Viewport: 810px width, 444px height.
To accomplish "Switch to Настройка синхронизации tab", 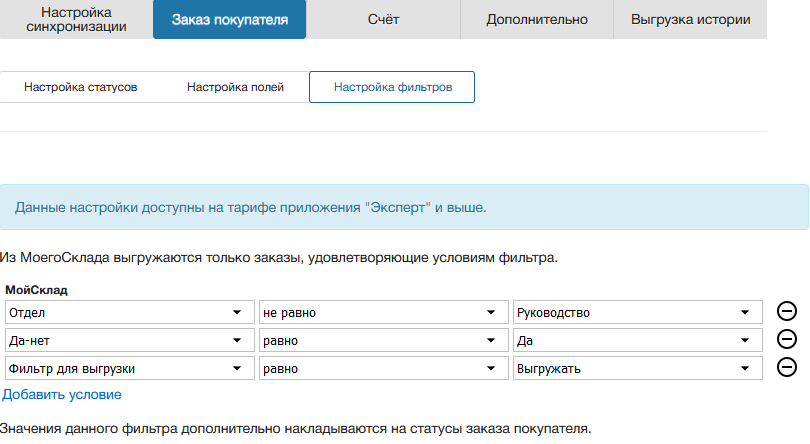I will click(x=77, y=19).
